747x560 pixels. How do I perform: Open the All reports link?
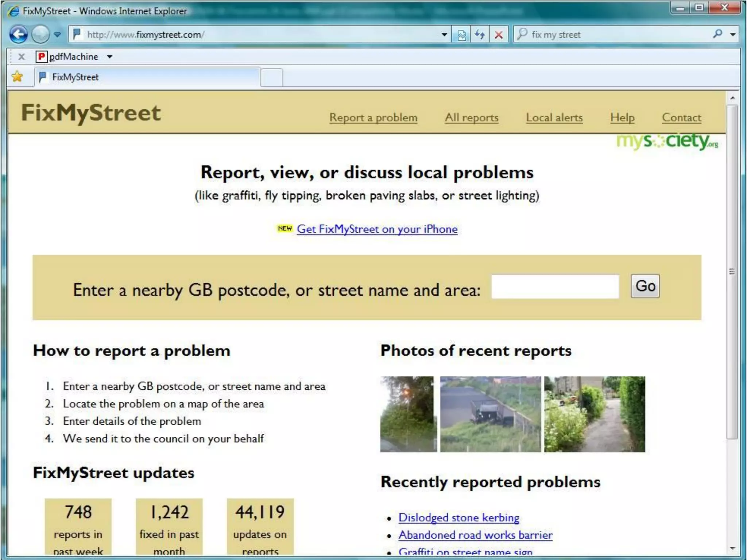[471, 117]
